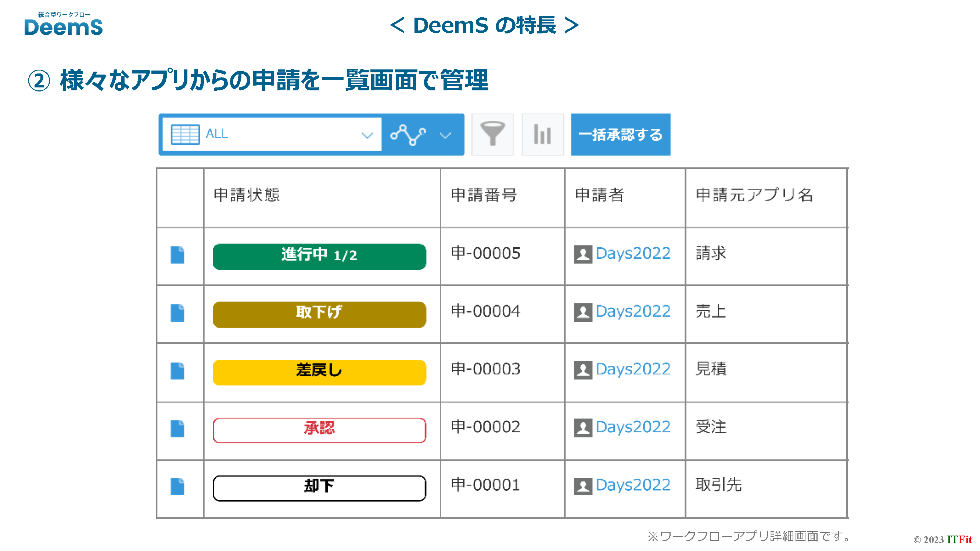Click the 申請番号 column header
The height and width of the screenshot is (551, 980).
click(484, 195)
